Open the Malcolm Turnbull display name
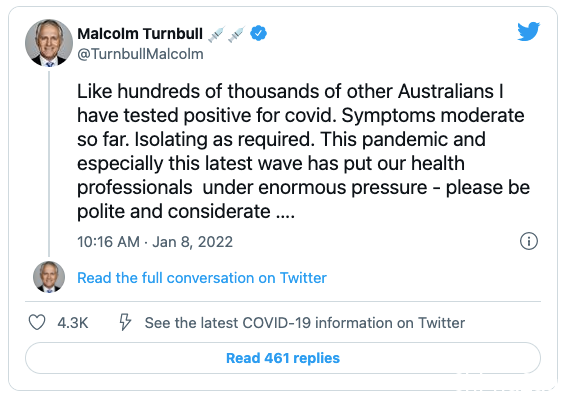 click(140, 34)
